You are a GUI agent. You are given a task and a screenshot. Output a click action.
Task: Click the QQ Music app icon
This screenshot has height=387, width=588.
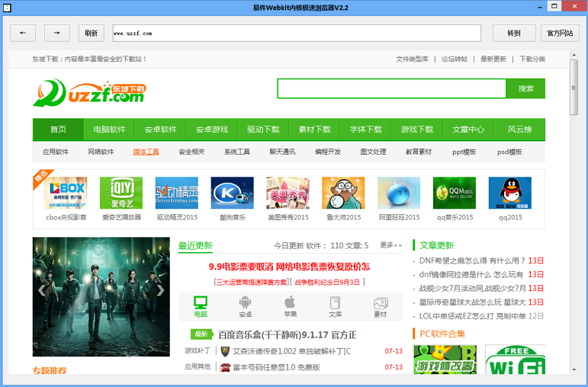coord(454,193)
